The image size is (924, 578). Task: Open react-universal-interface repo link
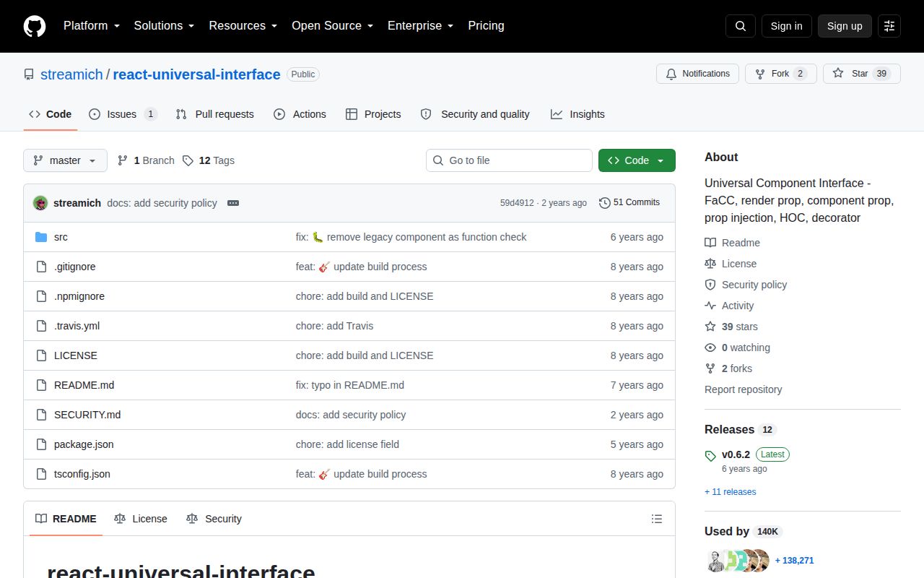[196, 74]
